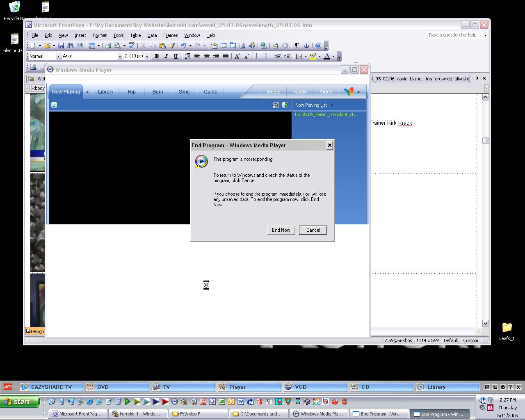
Task: Open the highlight color swatch
Action: coord(313,56)
